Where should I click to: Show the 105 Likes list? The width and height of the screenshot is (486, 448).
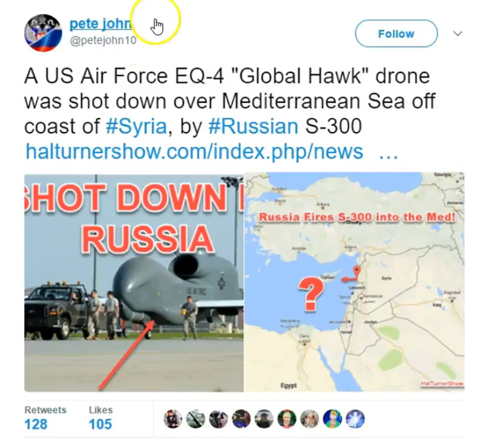point(100,418)
